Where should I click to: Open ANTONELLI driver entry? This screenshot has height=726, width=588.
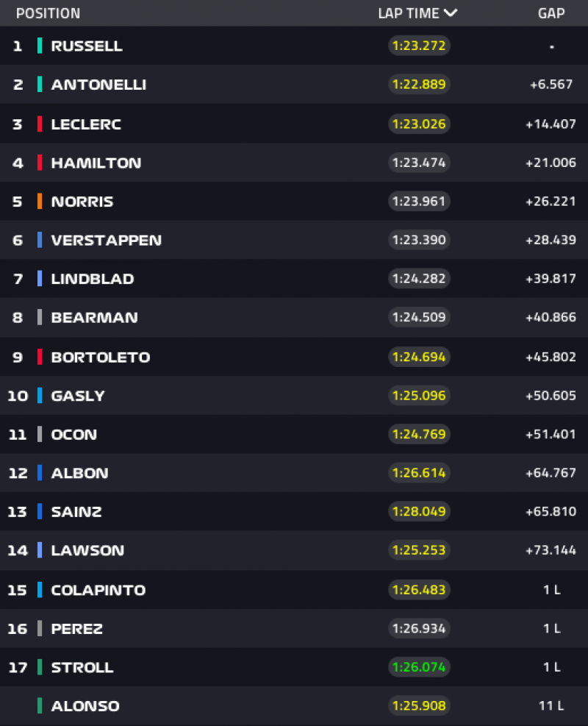(98, 85)
